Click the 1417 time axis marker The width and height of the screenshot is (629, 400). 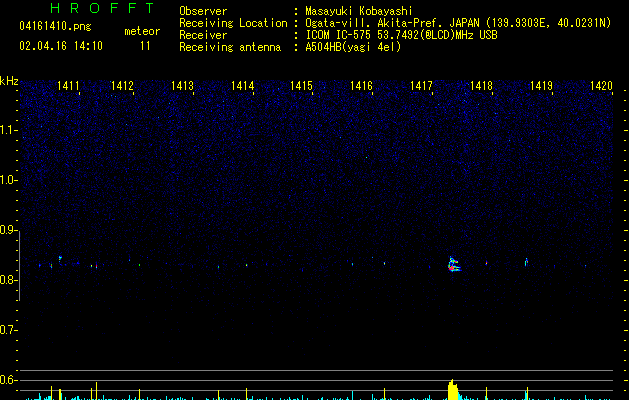421,85
